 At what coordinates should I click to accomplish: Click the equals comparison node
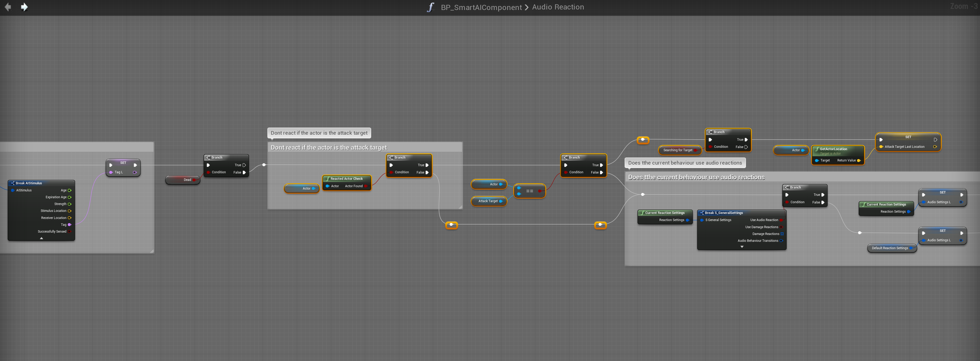click(x=529, y=191)
